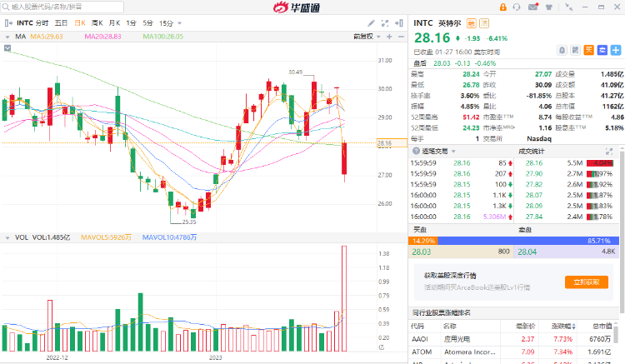This screenshot has width=625, height=364.
Task: Click the bid price 28.03
Action: (x=422, y=252)
